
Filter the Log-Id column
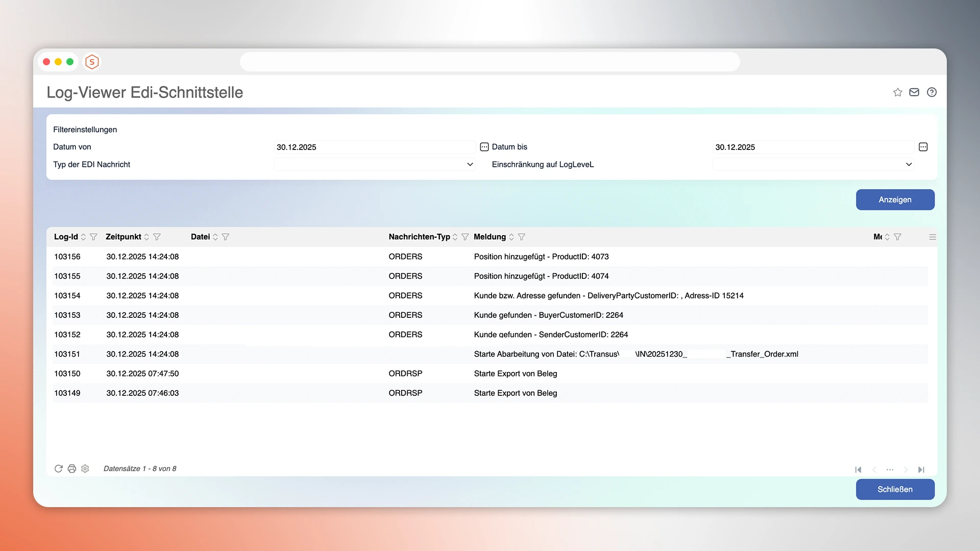[93, 237]
